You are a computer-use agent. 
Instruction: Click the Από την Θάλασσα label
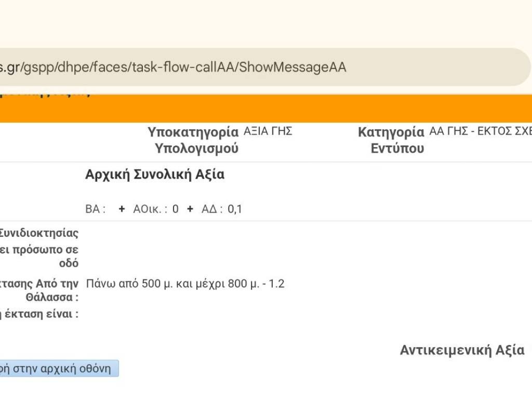click(39, 290)
